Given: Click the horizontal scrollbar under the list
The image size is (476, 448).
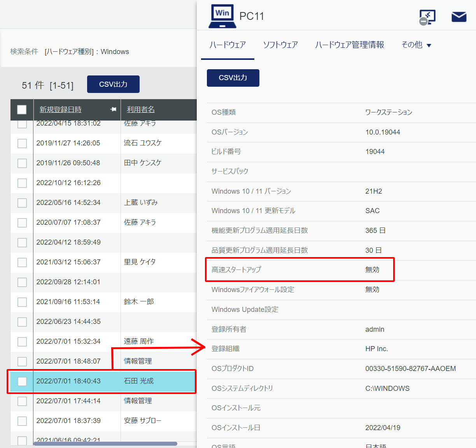Looking at the screenshot, I should pyautogui.click(x=105, y=444).
